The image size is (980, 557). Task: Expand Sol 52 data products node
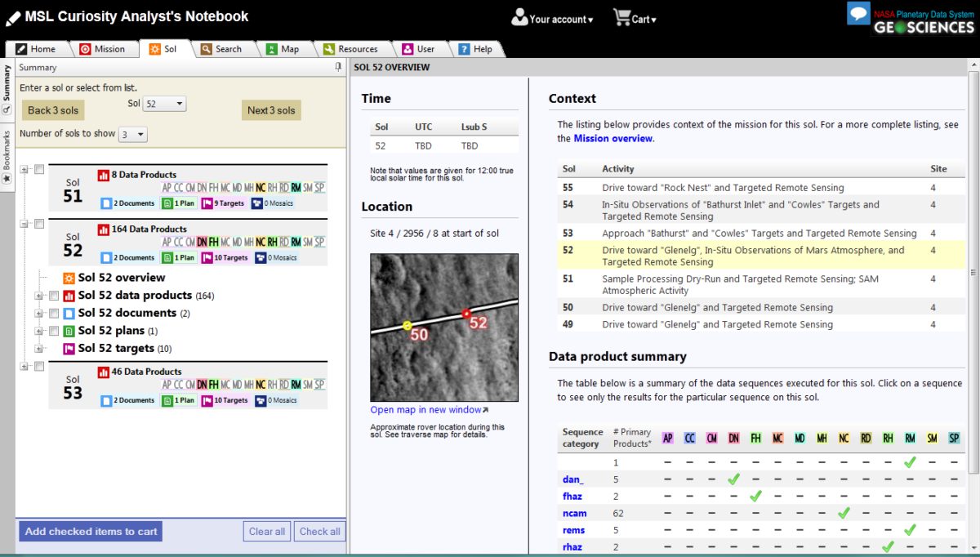[x=38, y=296]
